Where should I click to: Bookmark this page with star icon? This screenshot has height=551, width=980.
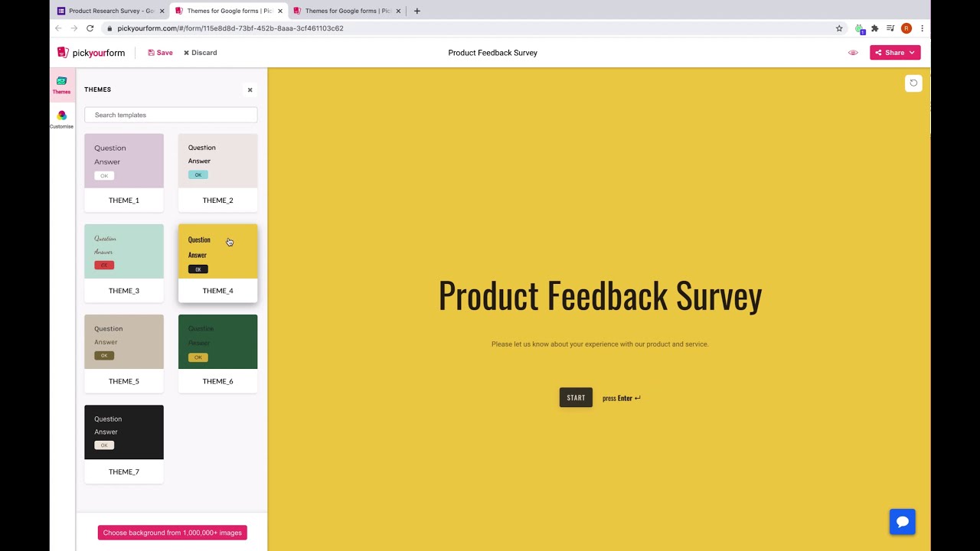[x=839, y=28]
